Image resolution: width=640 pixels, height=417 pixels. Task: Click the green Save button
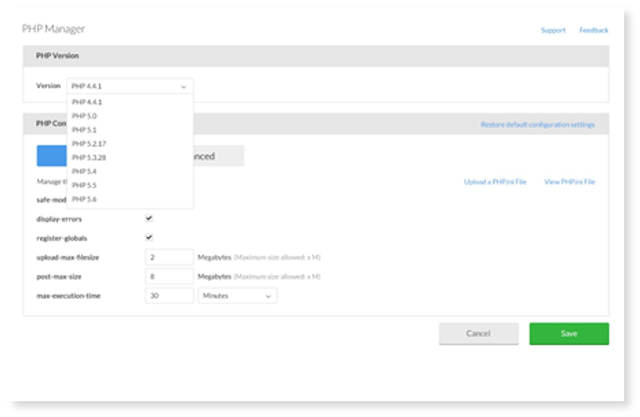[569, 333]
